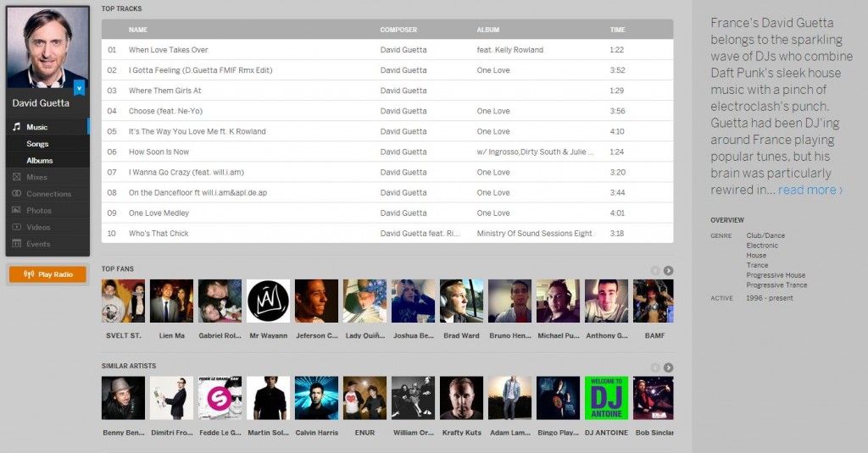The height and width of the screenshot is (453, 868).
Task: Click album 'Ministry Of Sound Sessions Eight'
Action: [x=534, y=234]
